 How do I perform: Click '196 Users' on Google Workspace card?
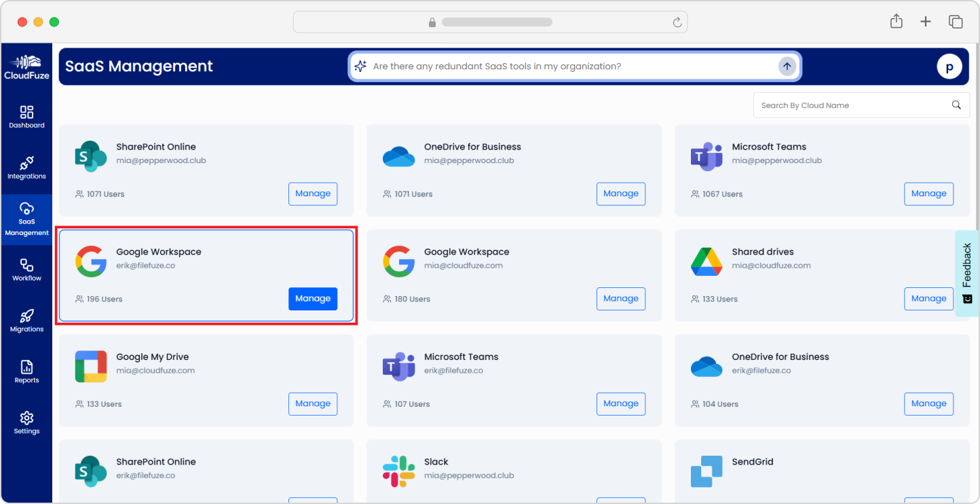(x=105, y=299)
